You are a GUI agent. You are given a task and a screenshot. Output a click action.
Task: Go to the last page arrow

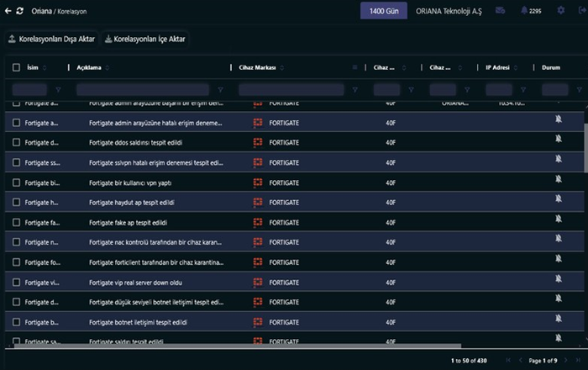(x=579, y=360)
